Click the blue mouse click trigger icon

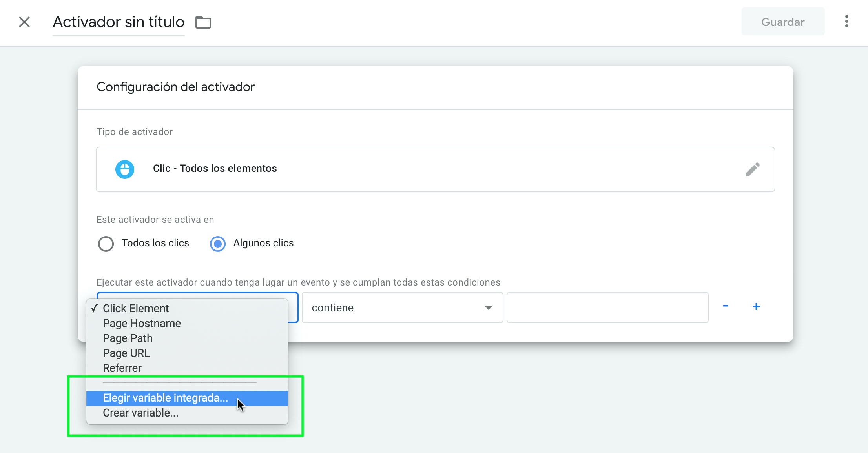[x=125, y=169]
